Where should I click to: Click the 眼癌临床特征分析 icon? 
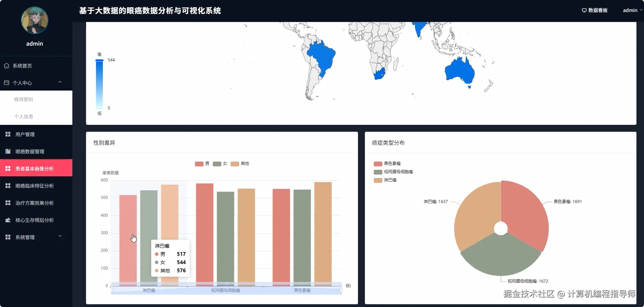8,186
